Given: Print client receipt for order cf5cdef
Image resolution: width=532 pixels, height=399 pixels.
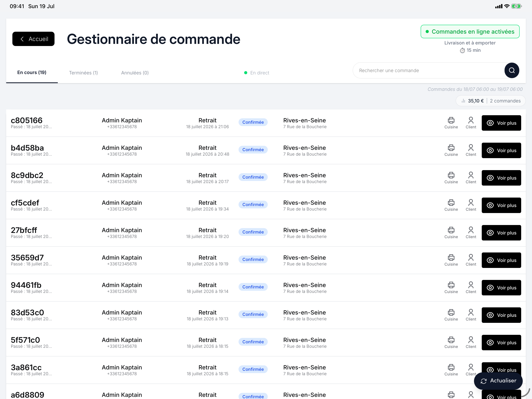Looking at the screenshot, I should click(x=471, y=205).
